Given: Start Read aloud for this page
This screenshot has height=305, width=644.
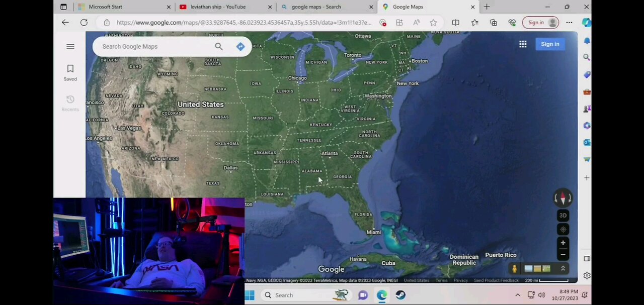Looking at the screenshot, I should coord(417,23).
